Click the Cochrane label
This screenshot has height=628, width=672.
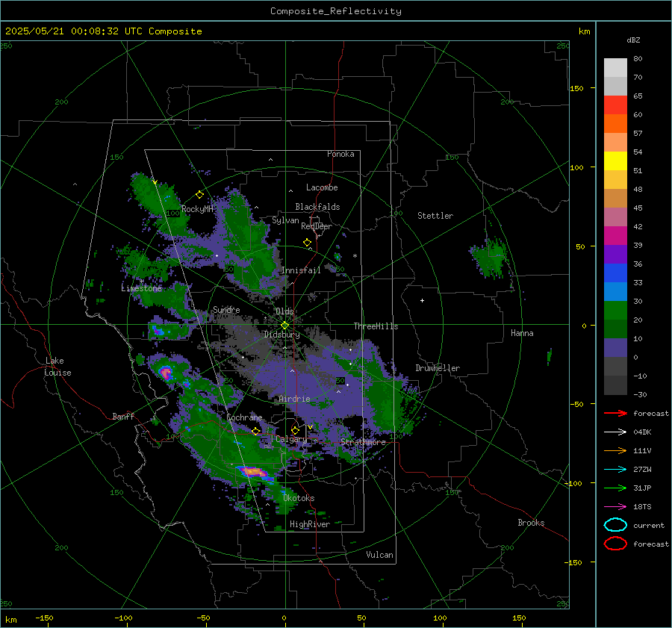tap(244, 417)
